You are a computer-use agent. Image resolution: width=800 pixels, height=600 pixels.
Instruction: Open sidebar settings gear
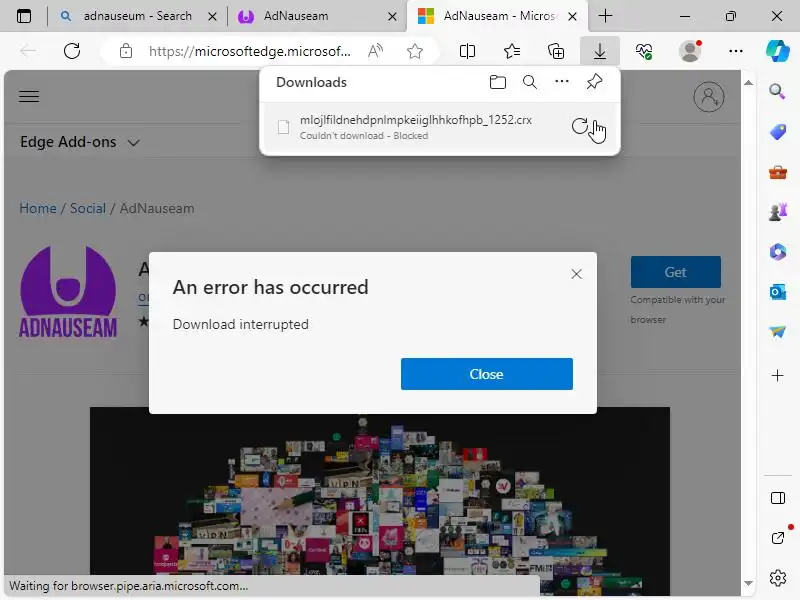pos(778,578)
